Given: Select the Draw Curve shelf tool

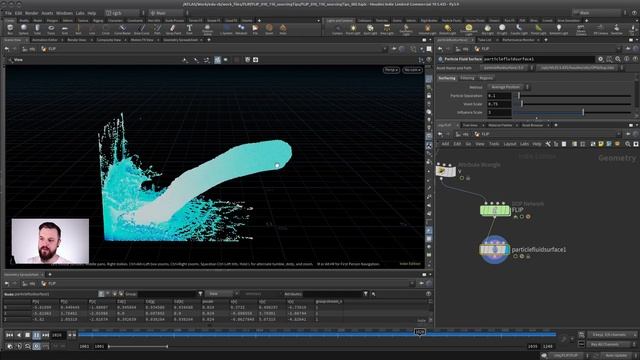Looking at the screenshot, I should tap(142, 29).
